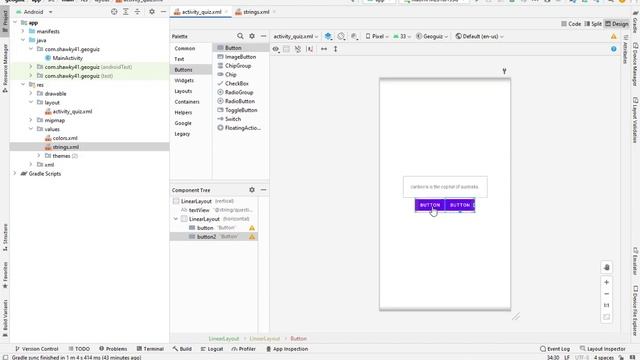This screenshot has width=640, height=360.
Task: Open palette settings gear
Action: 252,36
